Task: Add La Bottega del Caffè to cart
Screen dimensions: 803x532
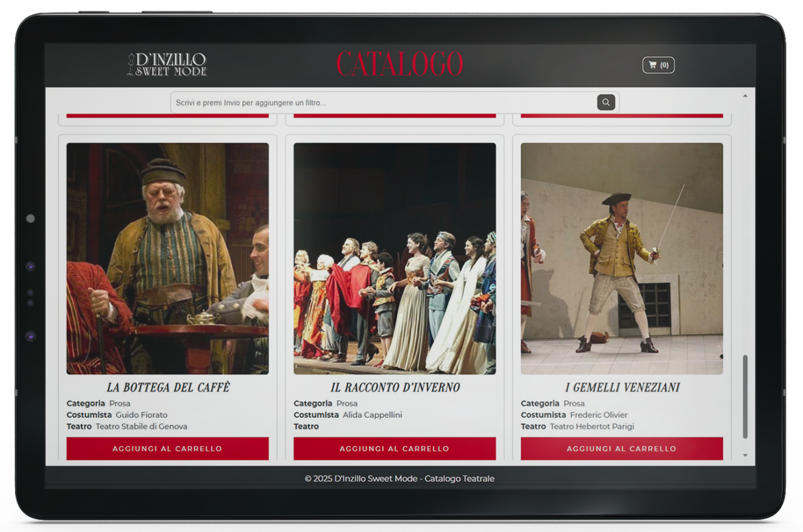Action: (x=168, y=449)
